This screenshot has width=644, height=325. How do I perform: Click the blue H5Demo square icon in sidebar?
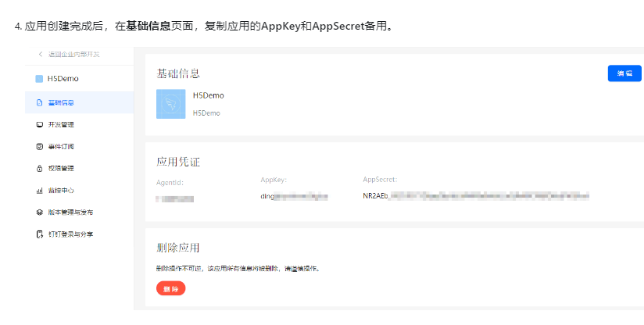point(39,79)
